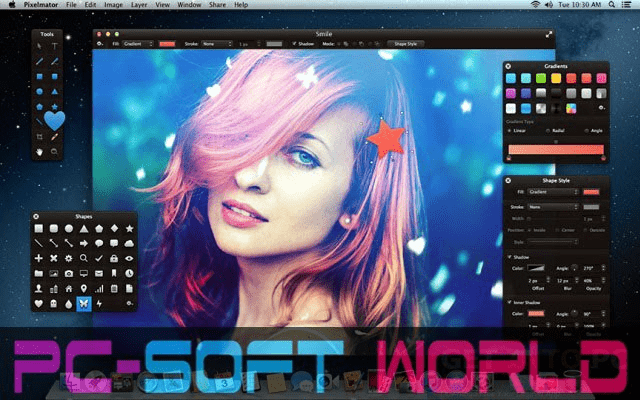Pick the yellow gradient swatch
This screenshot has height=400, width=640.
556,78
